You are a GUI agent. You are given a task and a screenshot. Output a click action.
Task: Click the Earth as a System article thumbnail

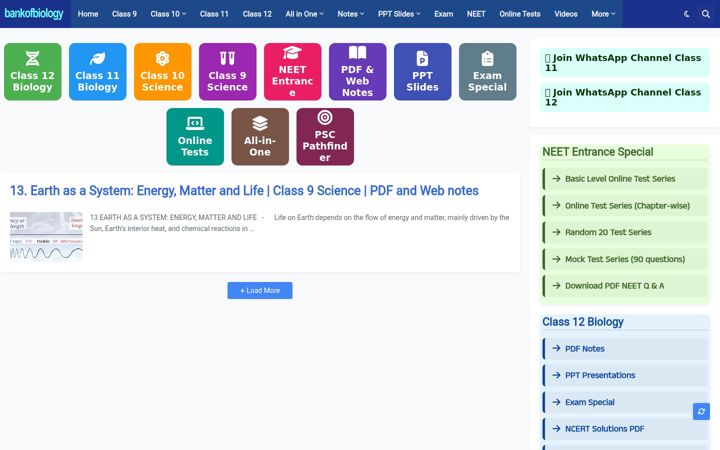(46, 237)
